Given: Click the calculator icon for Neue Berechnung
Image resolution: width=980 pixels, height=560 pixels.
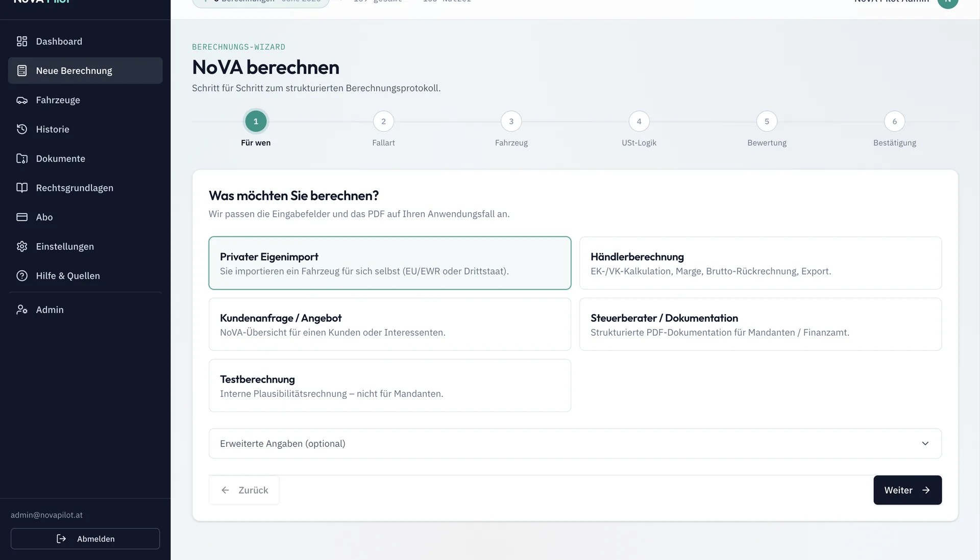Looking at the screenshot, I should pyautogui.click(x=21, y=70).
